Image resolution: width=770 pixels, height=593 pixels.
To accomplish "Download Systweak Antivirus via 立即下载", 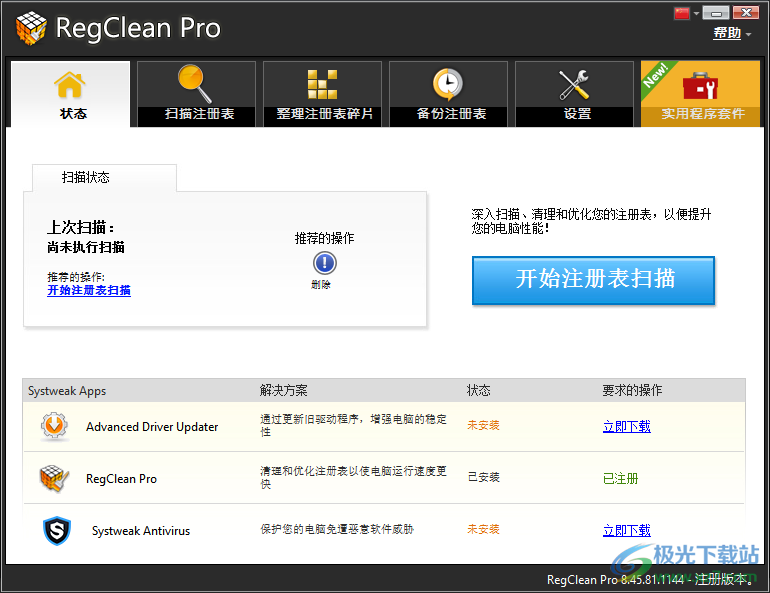I will pos(627,531).
